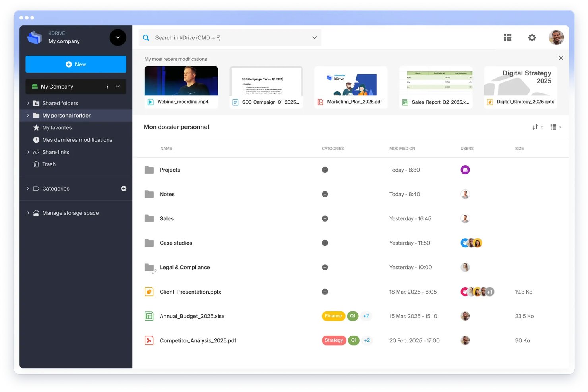This screenshot has height=392, width=588.
Task: Expand the Categories section
Action: coord(28,189)
